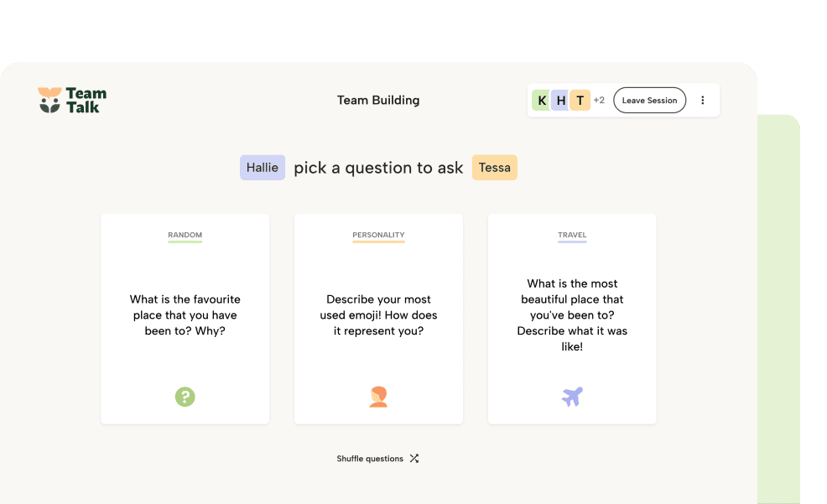The image size is (827, 504).
Task: Choose the most used emoji question card
Action: (x=378, y=315)
